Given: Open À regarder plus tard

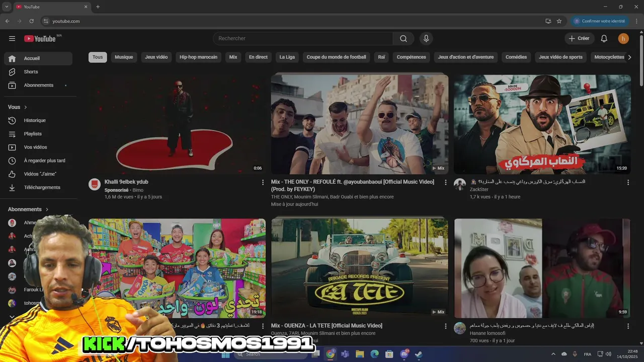Looking at the screenshot, I should pyautogui.click(x=38, y=161).
